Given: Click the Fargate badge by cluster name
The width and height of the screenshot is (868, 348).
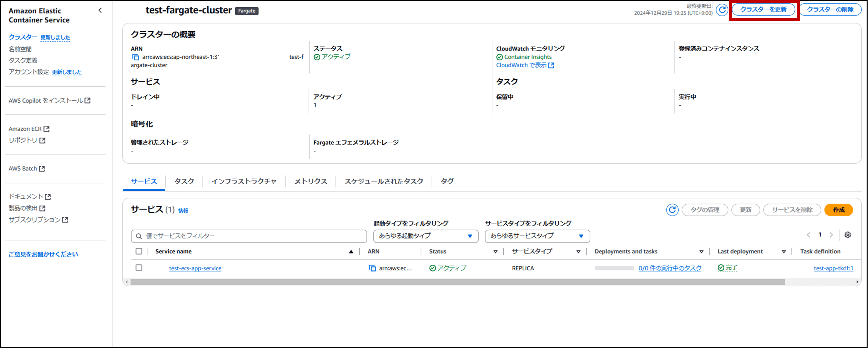Looking at the screenshot, I should pos(247,11).
